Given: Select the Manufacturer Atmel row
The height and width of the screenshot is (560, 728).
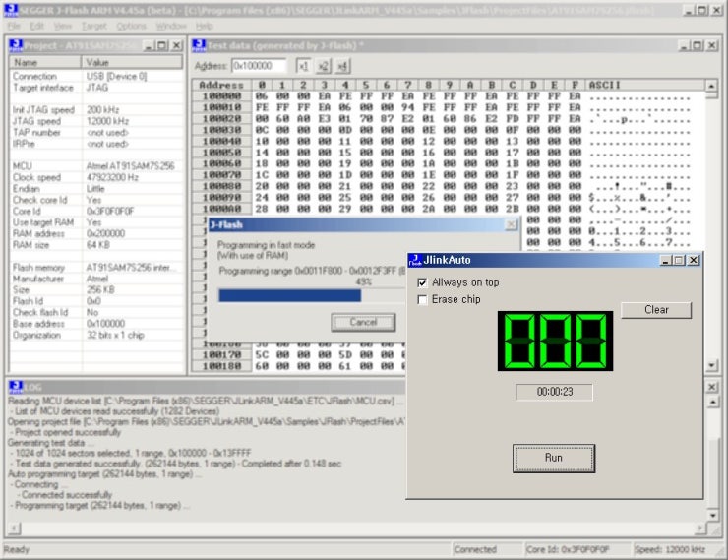Looking at the screenshot, I should point(96,279).
